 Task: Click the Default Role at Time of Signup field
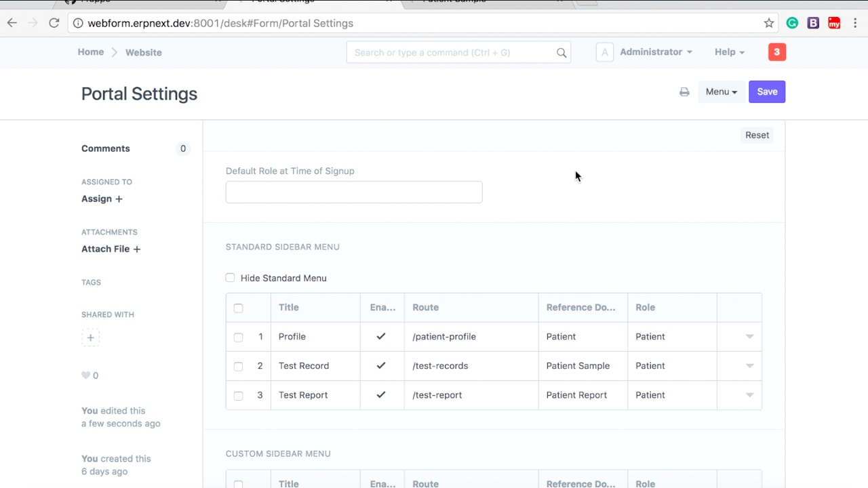354,192
